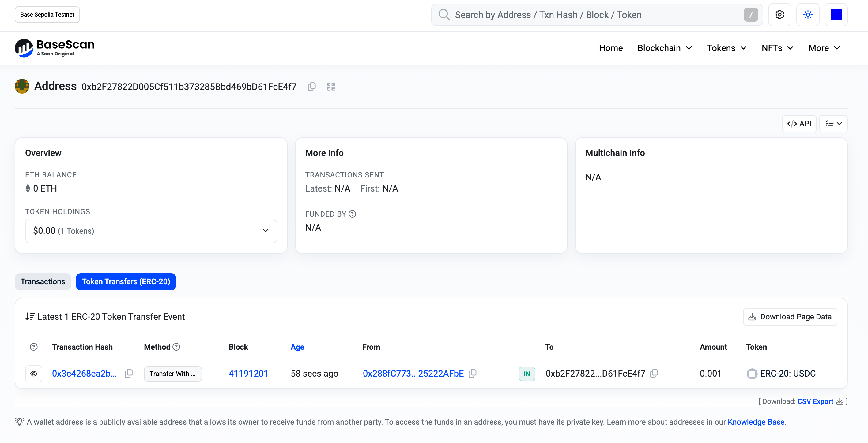
Task: Focus the address/txn hash search field
Action: point(597,15)
